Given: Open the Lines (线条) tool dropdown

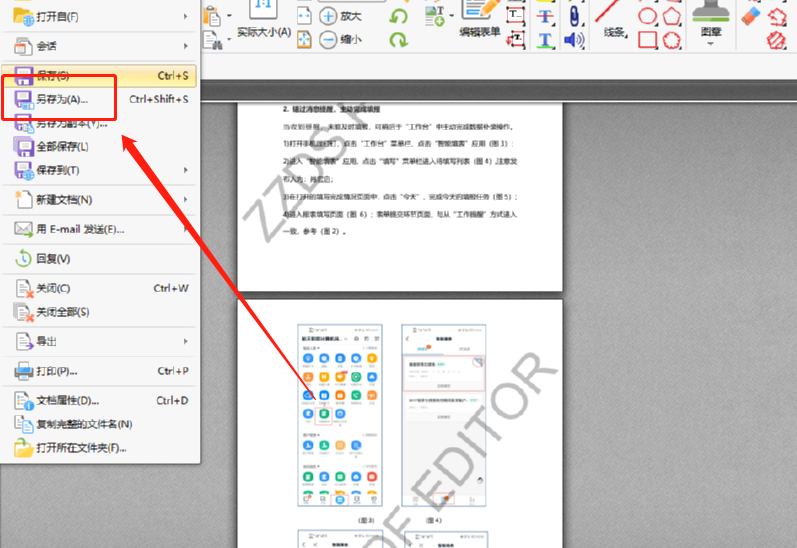Looking at the screenshot, I should tap(616, 32).
